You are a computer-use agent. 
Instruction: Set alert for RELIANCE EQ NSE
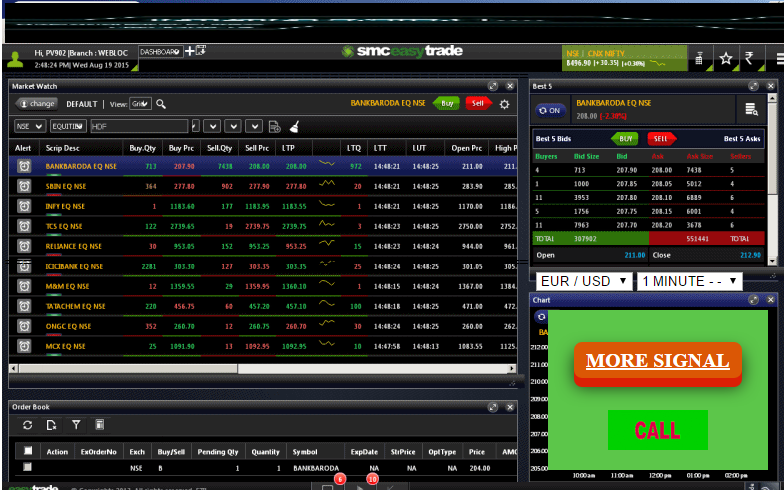(x=24, y=246)
